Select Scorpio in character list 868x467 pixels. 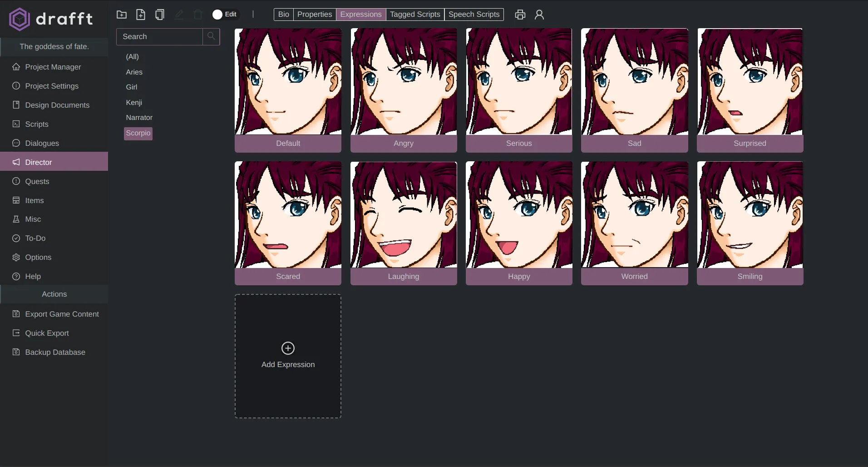(138, 133)
